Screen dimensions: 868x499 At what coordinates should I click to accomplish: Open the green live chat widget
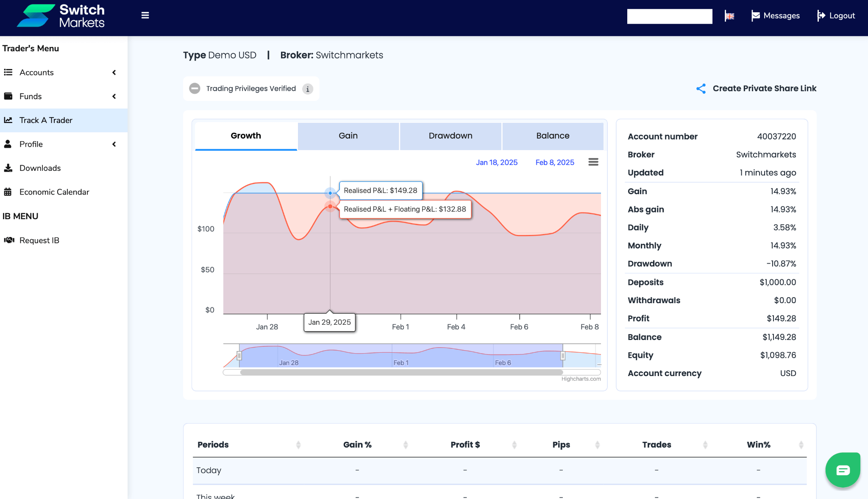point(843,470)
